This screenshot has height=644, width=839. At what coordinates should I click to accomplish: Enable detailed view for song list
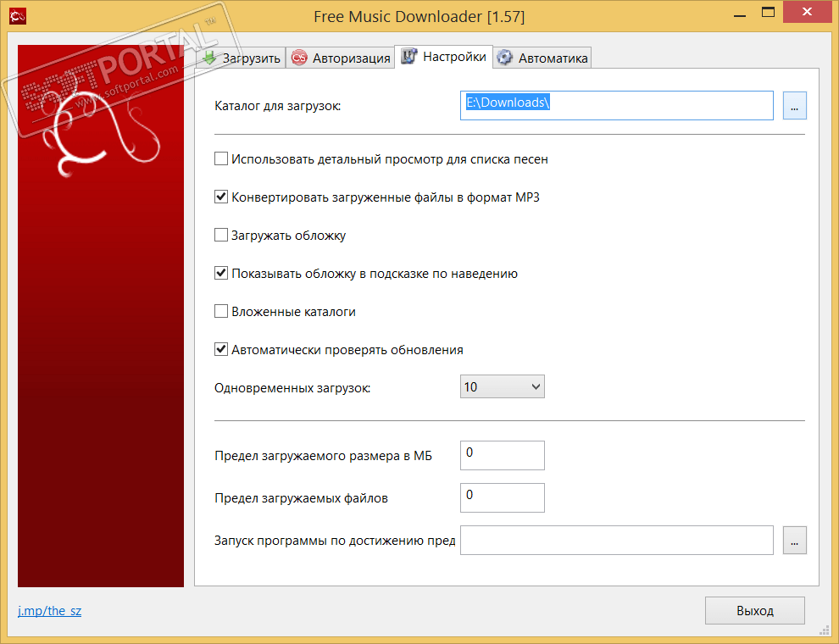coord(221,158)
